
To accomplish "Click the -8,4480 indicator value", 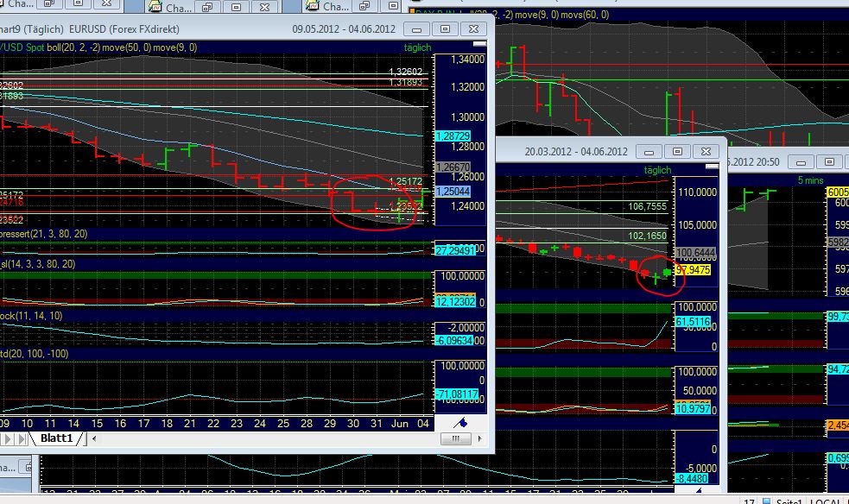I will click(692, 479).
